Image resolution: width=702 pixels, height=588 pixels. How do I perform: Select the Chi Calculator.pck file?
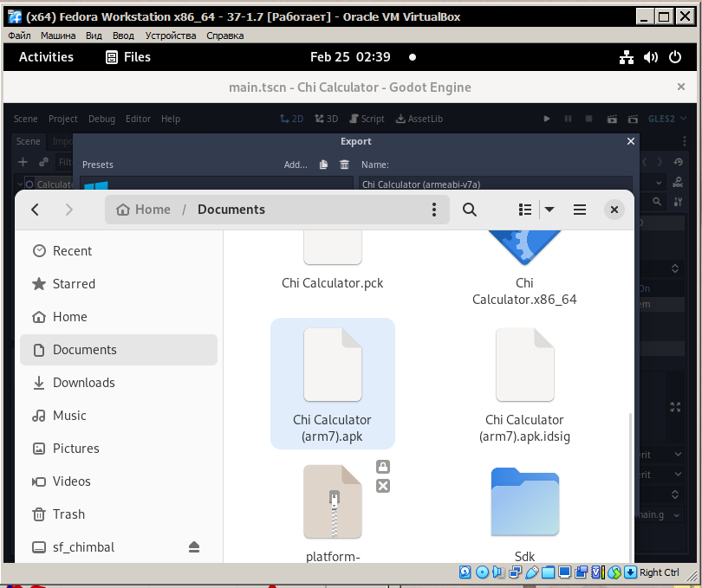tap(332, 262)
